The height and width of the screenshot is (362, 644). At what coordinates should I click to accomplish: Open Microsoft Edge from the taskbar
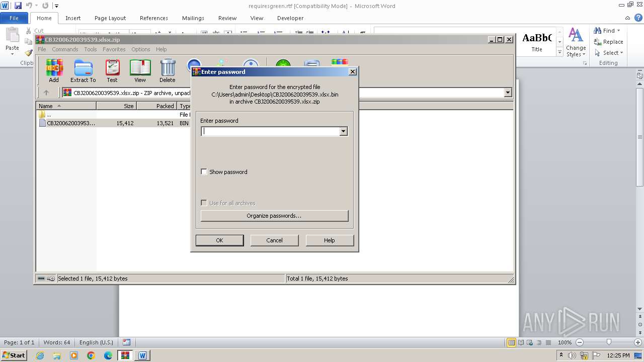point(108,355)
